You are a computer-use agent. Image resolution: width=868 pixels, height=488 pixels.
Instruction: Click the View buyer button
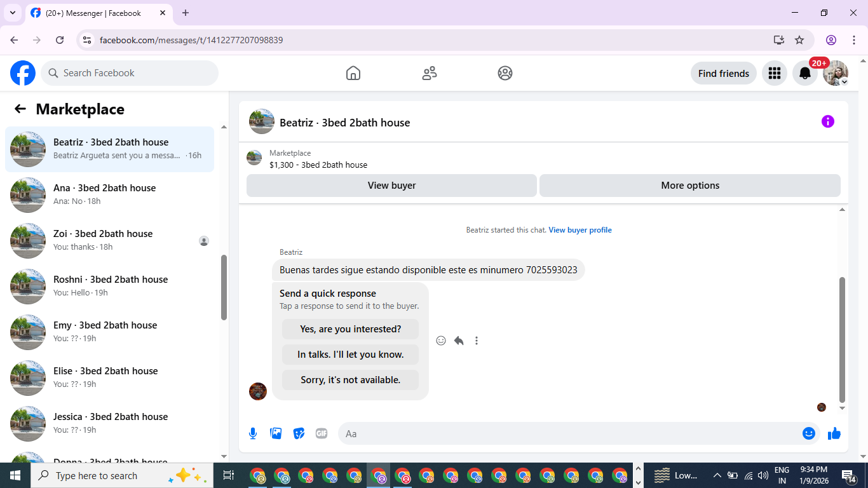(391, 186)
